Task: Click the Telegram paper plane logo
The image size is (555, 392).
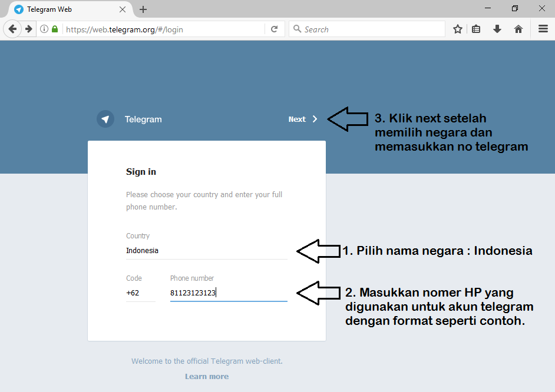Action: [x=105, y=119]
